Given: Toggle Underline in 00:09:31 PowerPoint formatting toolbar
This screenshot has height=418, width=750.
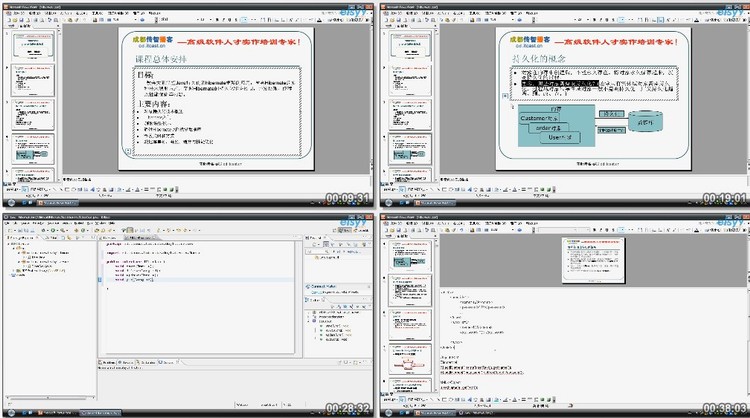Looking at the screenshot, I should coord(229,20).
